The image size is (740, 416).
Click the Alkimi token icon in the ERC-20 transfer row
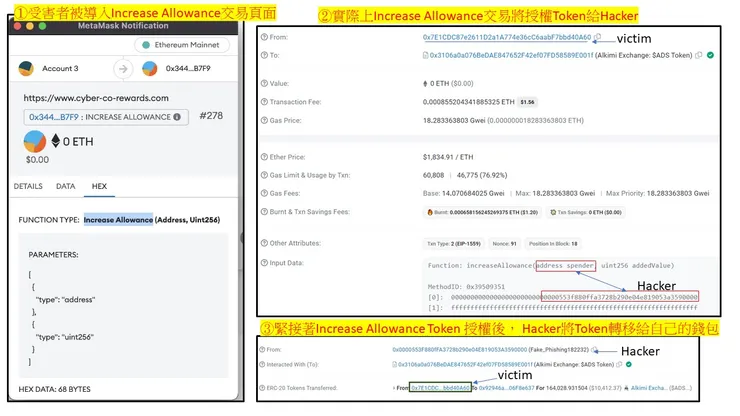point(626,388)
